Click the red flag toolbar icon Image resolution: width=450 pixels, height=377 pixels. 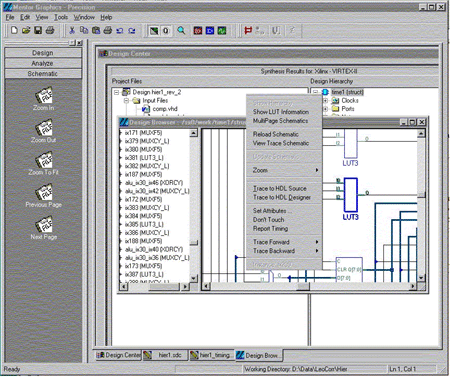click(248, 31)
